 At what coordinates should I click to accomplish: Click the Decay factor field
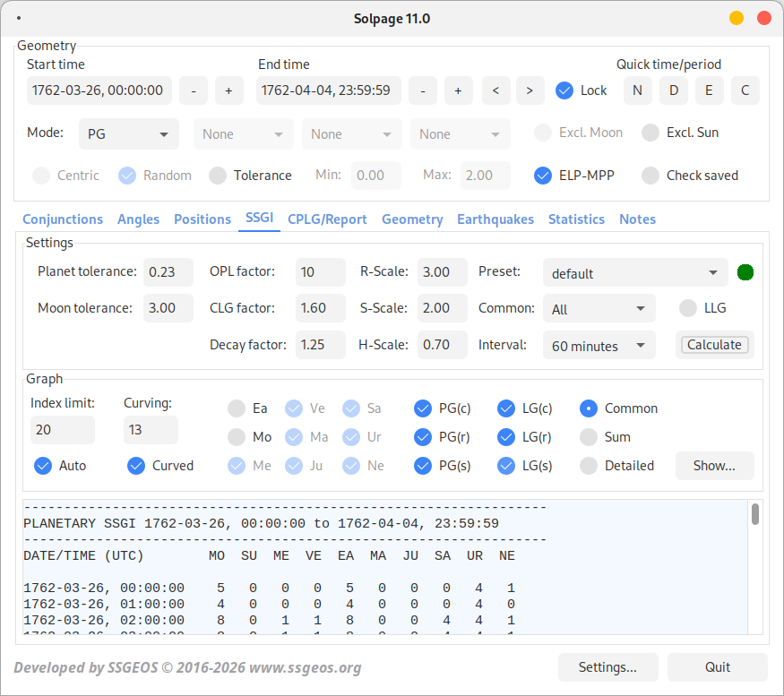(x=321, y=345)
